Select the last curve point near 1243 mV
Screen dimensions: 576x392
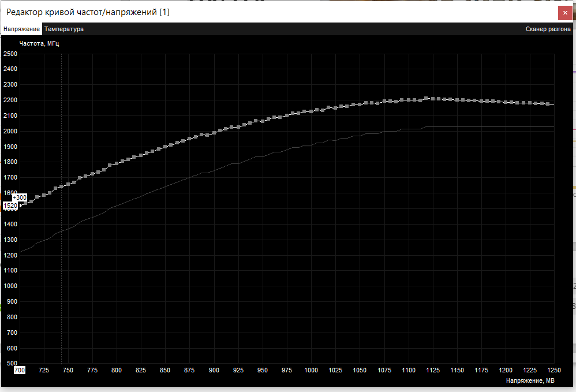tap(548, 104)
